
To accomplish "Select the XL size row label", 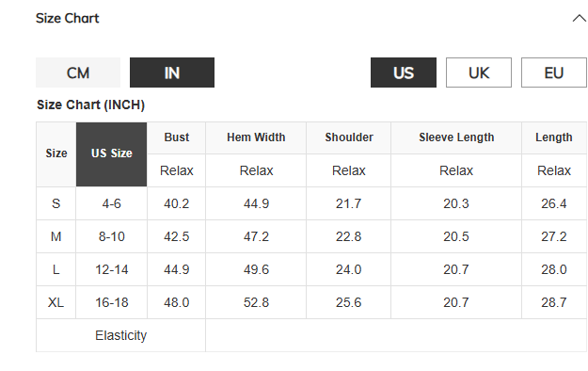I will (56, 302).
